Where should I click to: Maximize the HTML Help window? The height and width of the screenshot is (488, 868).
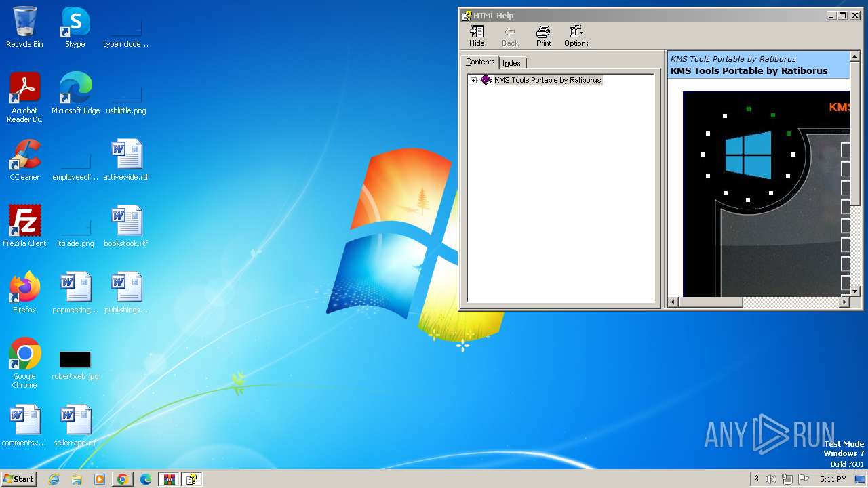[x=843, y=16]
